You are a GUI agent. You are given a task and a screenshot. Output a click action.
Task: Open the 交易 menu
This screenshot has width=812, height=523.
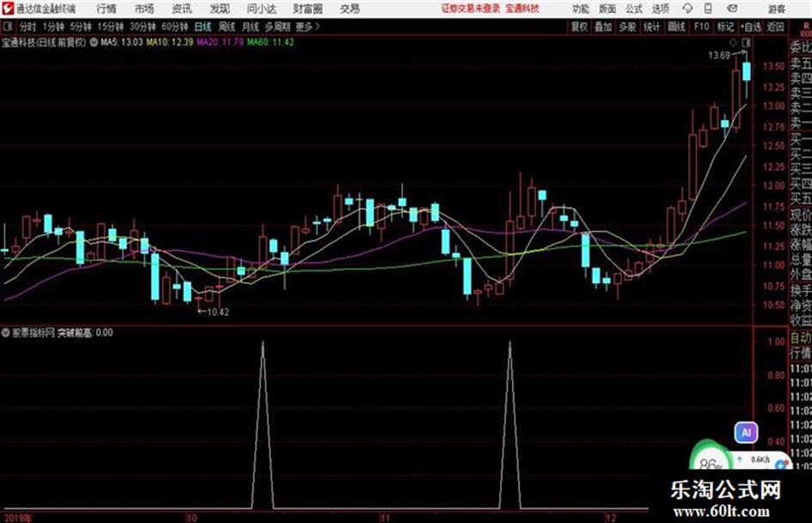tap(350, 9)
